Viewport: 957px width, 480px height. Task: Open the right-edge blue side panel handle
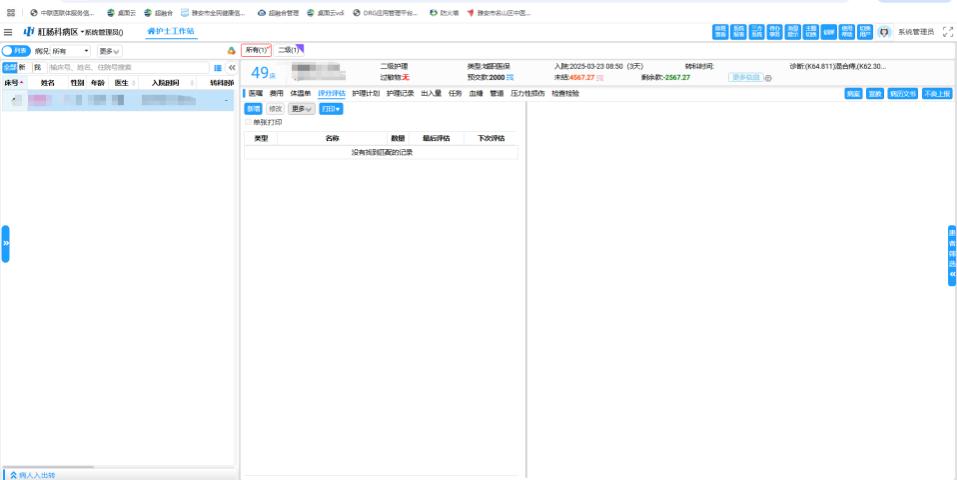coord(952,256)
